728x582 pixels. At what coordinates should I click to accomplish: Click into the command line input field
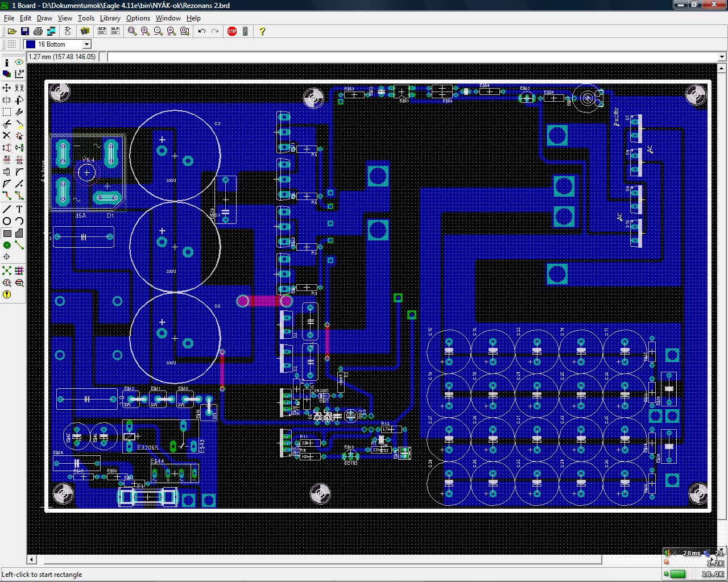[x=412, y=57]
